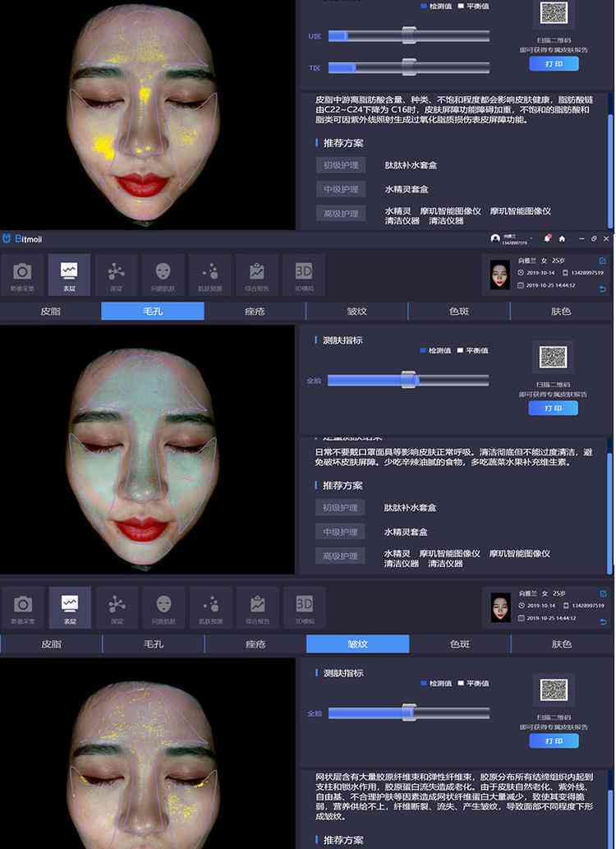This screenshot has width=616, height=849.
Task: Switch to 毛孔 tab in the 皱纹 window
Action: coord(154,644)
